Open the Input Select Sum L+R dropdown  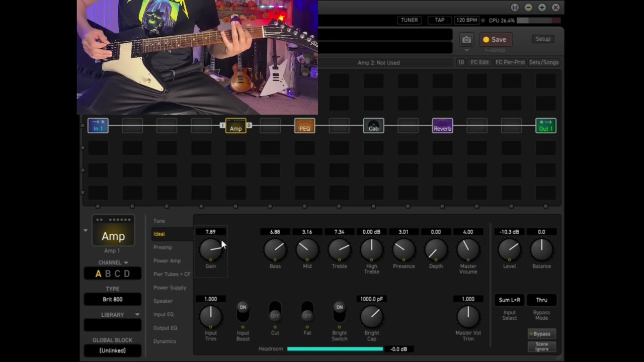pyautogui.click(x=509, y=300)
